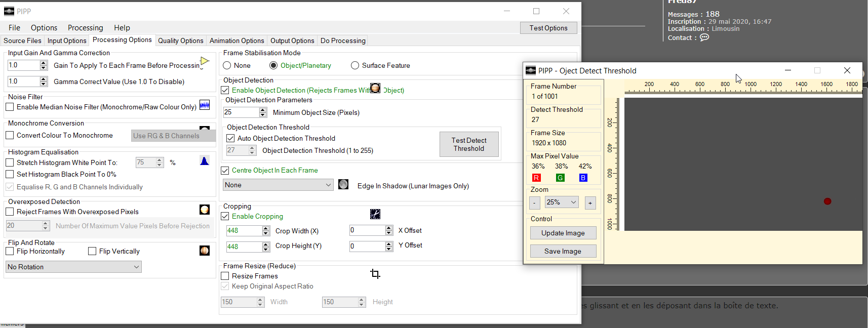The height and width of the screenshot is (328, 868).
Task: Increase the gain value spinner
Action: [x=44, y=63]
